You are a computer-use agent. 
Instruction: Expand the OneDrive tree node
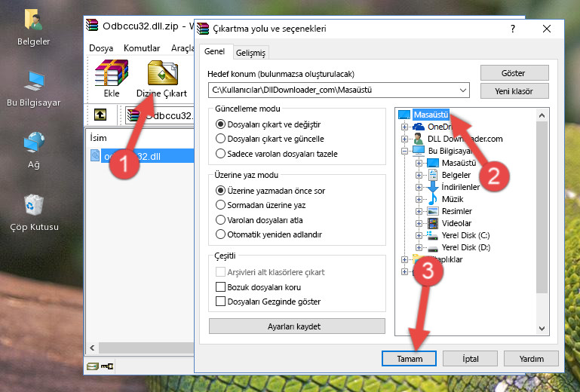point(404,127)
